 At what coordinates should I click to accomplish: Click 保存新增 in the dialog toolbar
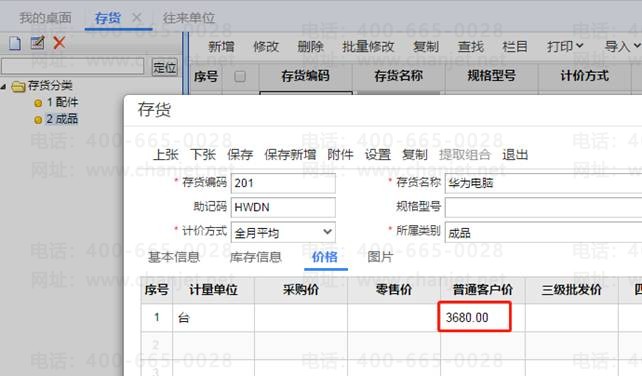click(290, 155)
